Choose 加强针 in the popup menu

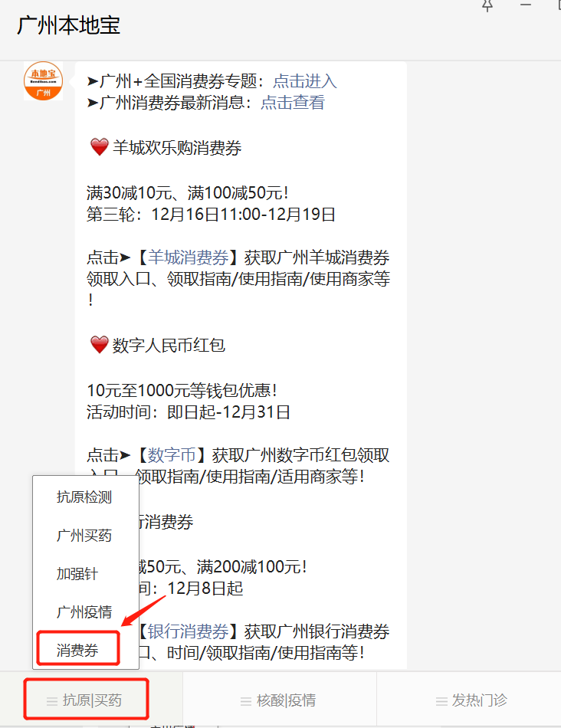pos(77,574)
